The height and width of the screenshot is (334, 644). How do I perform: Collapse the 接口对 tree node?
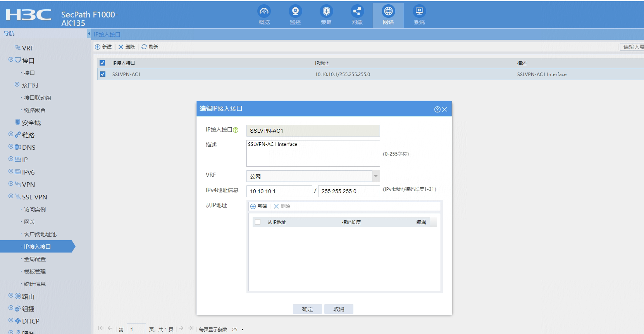tap(17, 84)
